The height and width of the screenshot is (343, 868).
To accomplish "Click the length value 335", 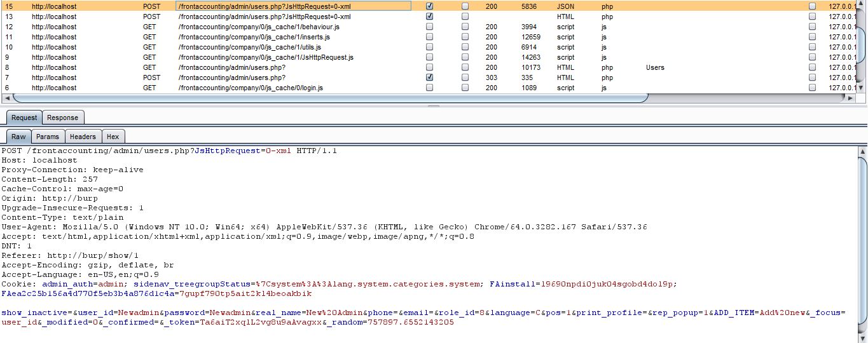I will (x=527, y=77).
